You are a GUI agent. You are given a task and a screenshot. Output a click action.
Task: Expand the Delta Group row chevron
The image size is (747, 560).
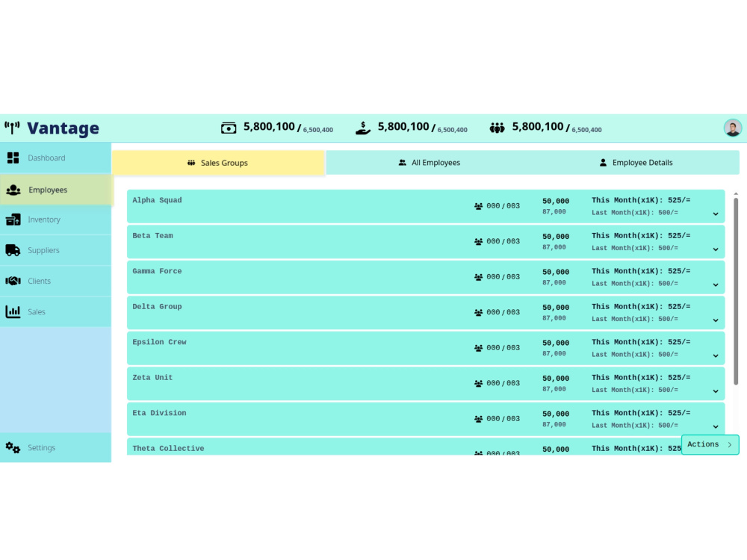pos(716,320)
